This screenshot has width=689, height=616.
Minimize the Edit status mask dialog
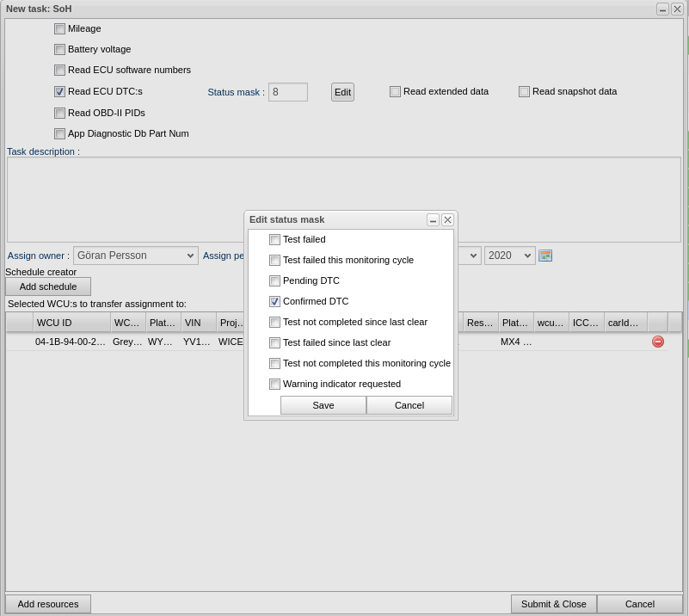click(x=433, y=219)
